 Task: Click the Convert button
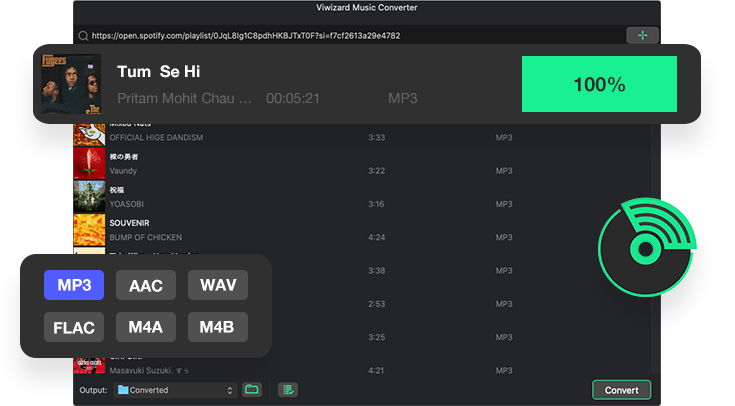622,390
